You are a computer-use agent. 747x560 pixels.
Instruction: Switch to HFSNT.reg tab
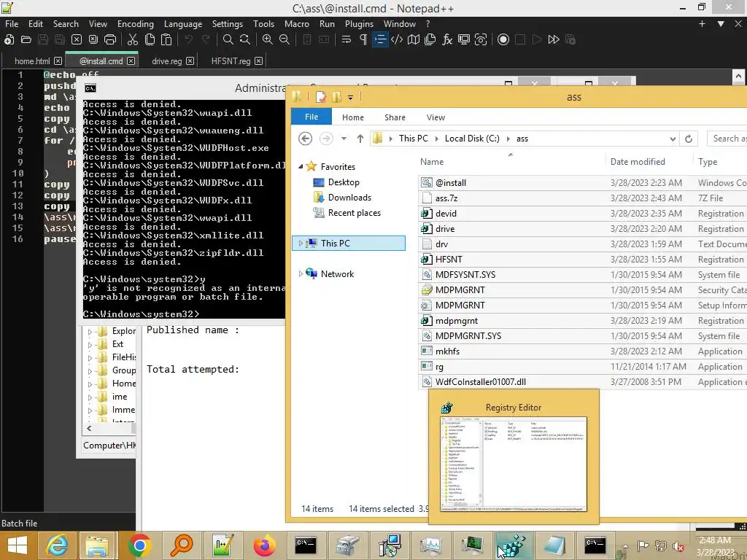[231, 61]
